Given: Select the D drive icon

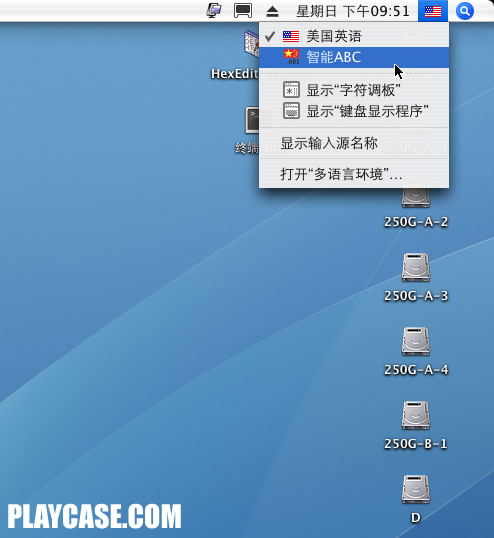Looking at the screenshot, I should click(415, 489).
